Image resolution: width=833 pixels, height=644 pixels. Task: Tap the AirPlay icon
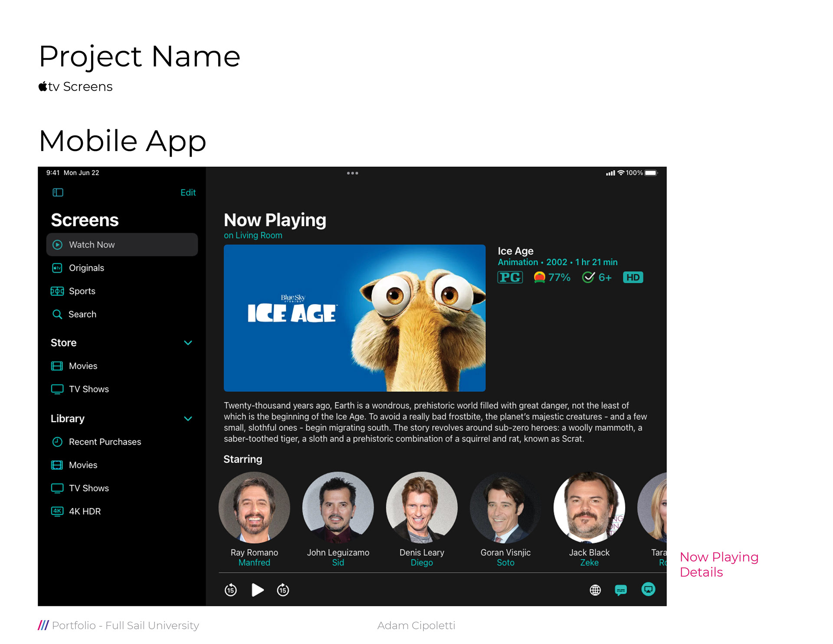point(648,589)
